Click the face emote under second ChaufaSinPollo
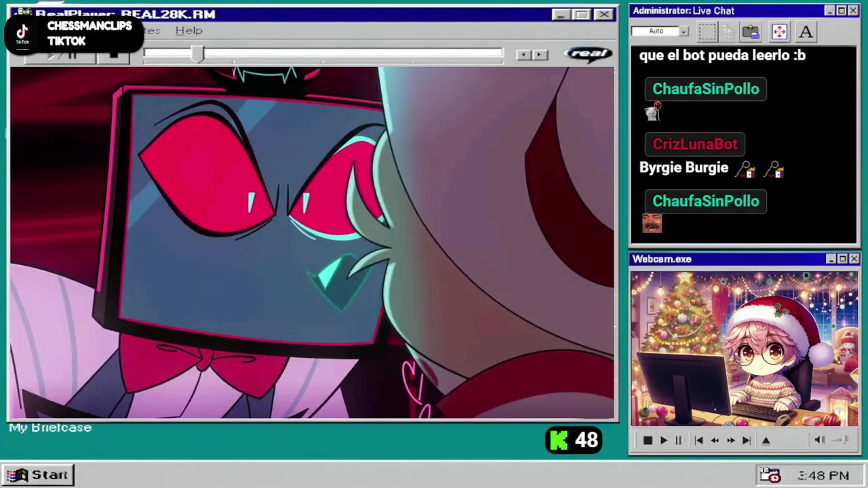The height and width of the screenshot is (488, 868). [652, 223]
